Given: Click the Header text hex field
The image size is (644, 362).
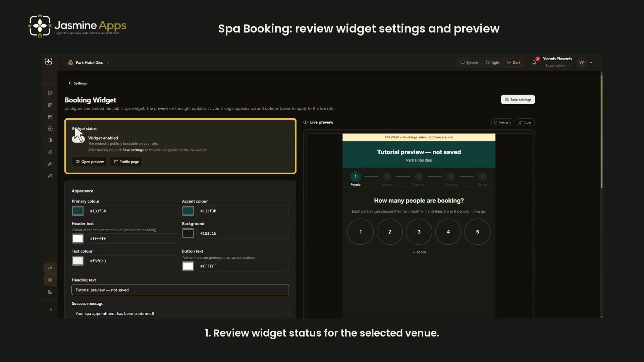Looking at the screenshot, I should pos(132,239).
